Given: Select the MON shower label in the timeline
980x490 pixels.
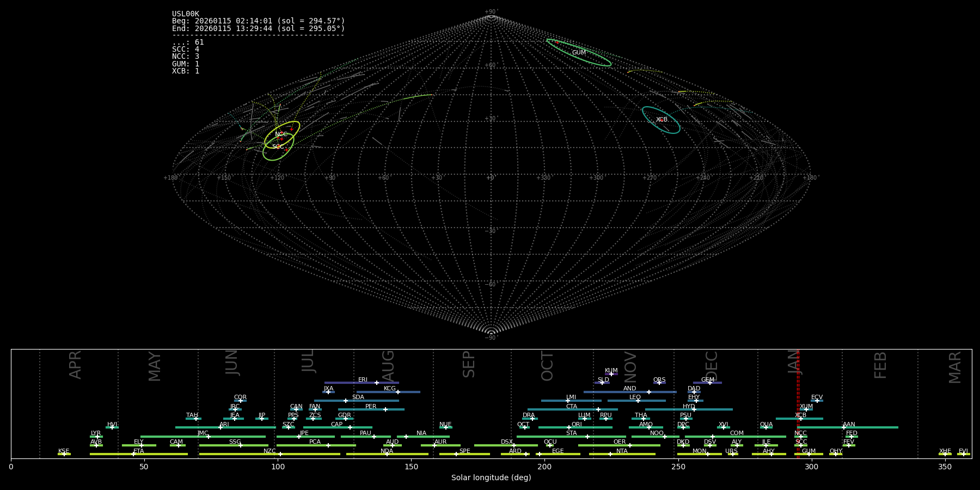Looking at the screenshot, I should coord(699,451).
